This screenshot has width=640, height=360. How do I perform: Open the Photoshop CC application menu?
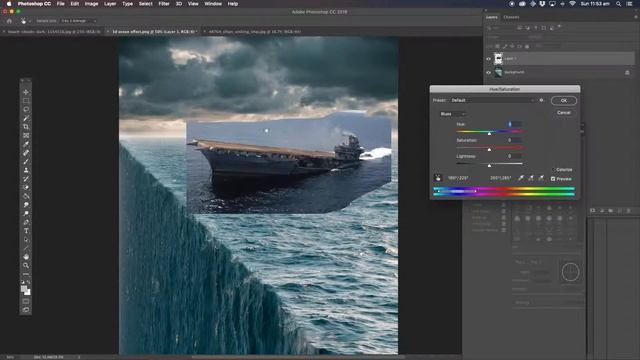(34, 4)
